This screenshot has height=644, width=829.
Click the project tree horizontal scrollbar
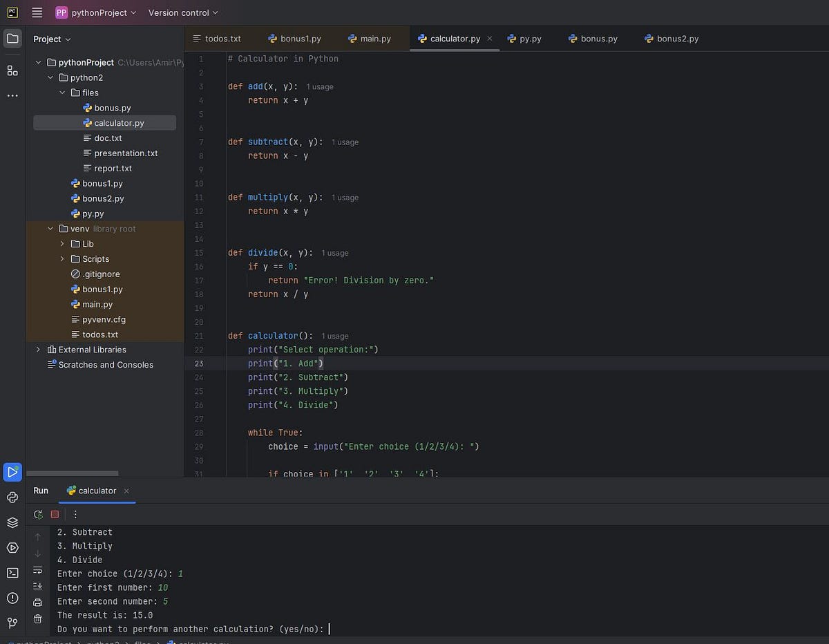coord(73,473)
